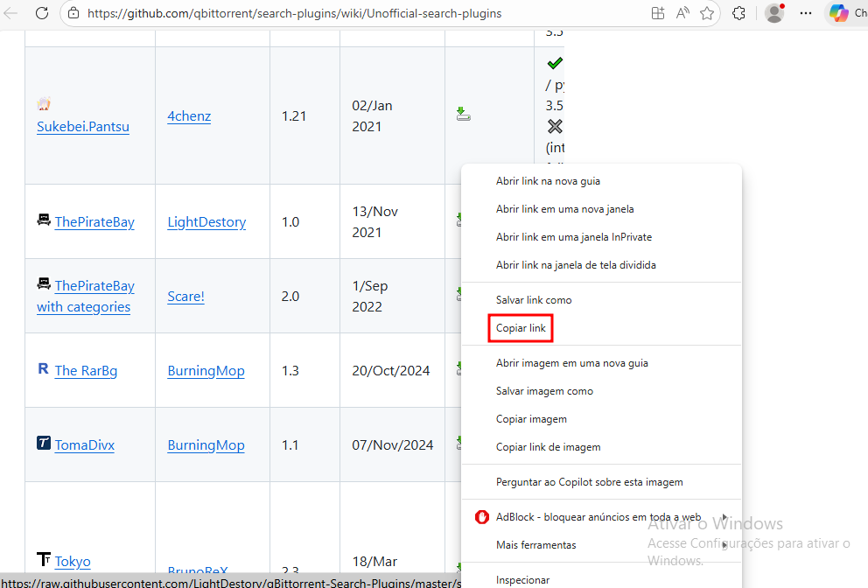Follow The RarBg search plugin link
Viewport: 868px width, 588px height.
pyautogui.click(x=85, y=370)
